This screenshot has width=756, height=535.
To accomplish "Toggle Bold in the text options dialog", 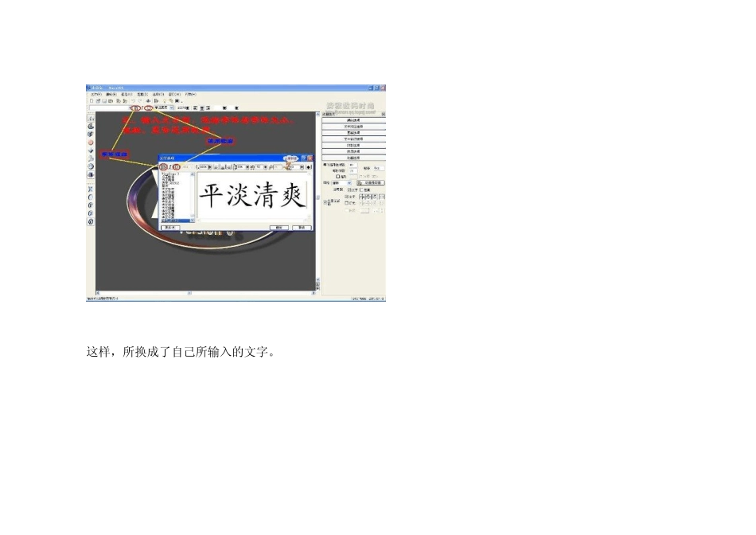I will (x=163, y=167).
